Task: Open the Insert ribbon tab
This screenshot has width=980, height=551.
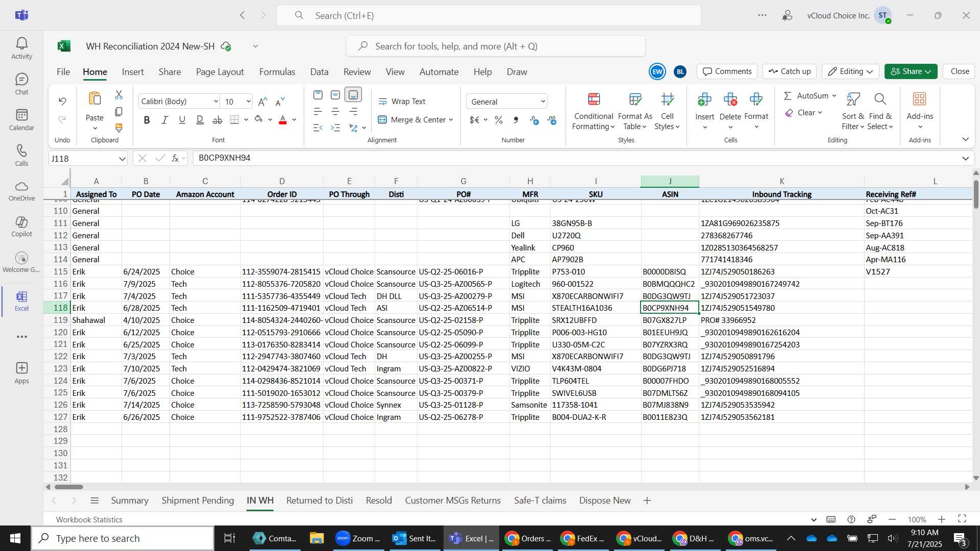Action: (x=133, y=72)
